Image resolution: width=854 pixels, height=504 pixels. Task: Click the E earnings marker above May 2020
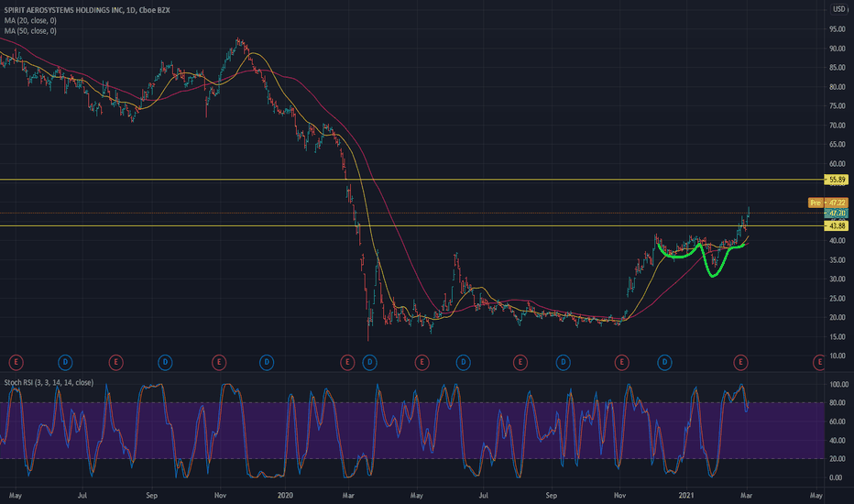pyautogui.click(x=422, y=362)
